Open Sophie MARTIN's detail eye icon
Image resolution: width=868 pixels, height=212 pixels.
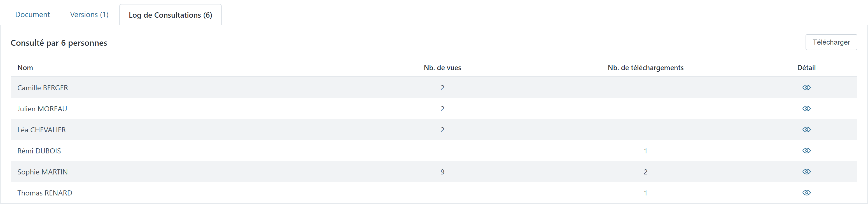point(806,172)
